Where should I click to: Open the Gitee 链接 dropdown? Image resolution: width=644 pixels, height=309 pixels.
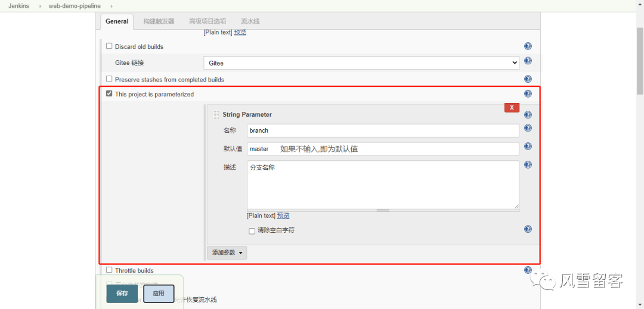(361, 63)
